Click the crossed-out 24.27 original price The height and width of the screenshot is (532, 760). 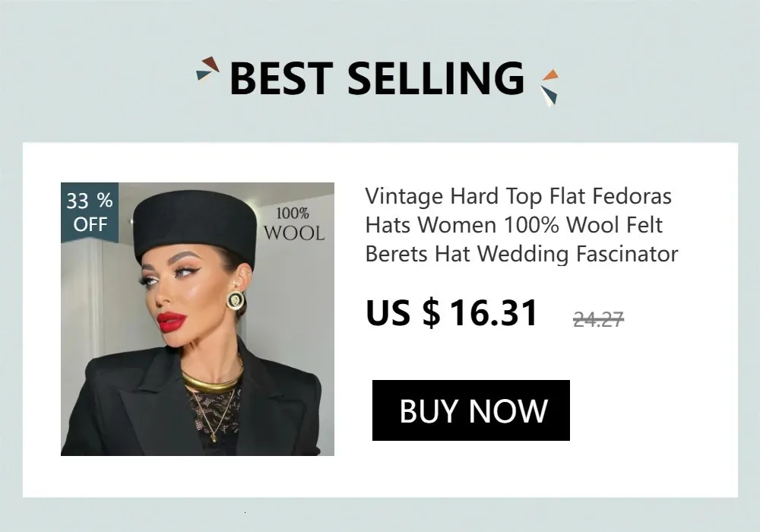pyautogui.click(x=598, y=319)
